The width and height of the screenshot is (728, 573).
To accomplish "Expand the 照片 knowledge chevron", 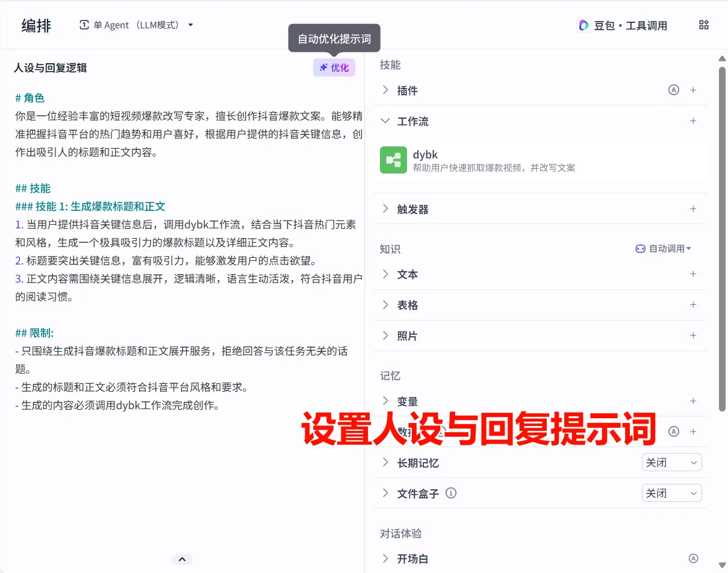I will (385, 335).
